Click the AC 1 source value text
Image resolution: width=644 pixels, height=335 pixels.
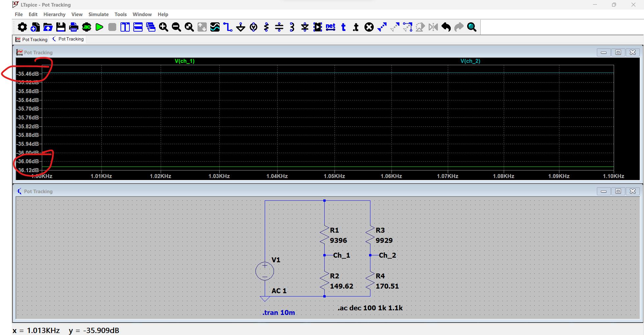coord(279,291)
